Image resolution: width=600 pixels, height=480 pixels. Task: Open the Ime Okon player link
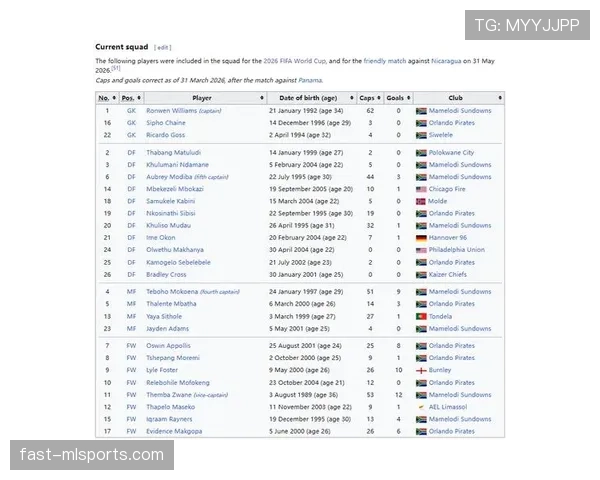[161, 238]
